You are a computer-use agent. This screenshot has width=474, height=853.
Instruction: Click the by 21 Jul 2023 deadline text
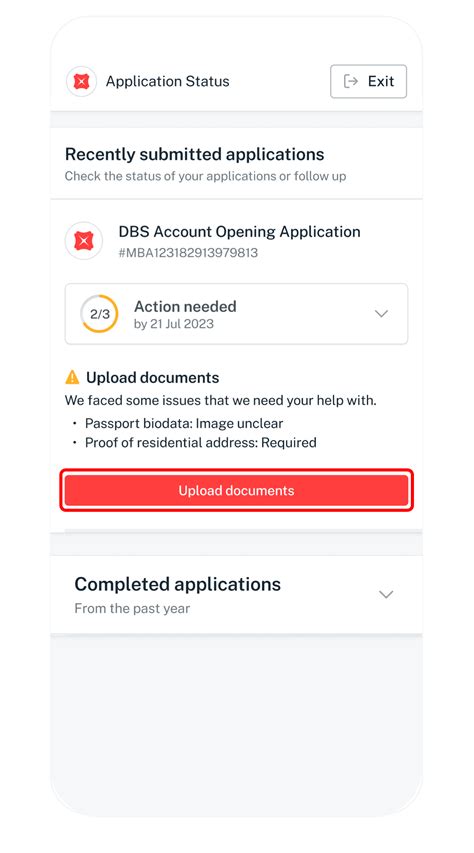tap(174, 324)
